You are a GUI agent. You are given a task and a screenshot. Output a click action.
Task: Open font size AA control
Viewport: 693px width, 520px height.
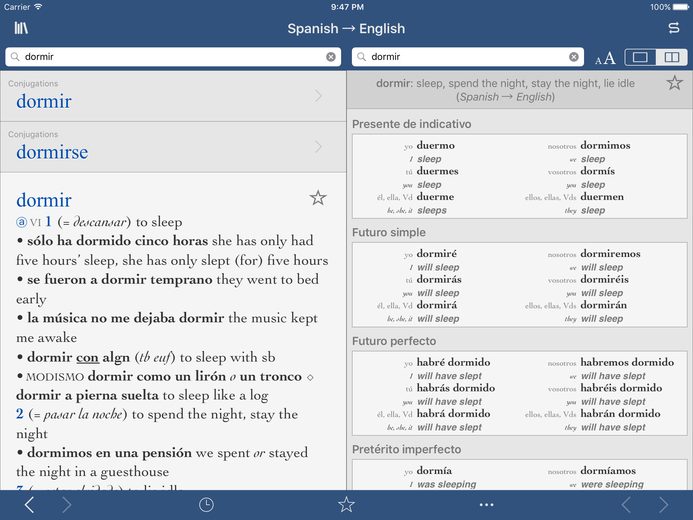[x=605, y=58]
